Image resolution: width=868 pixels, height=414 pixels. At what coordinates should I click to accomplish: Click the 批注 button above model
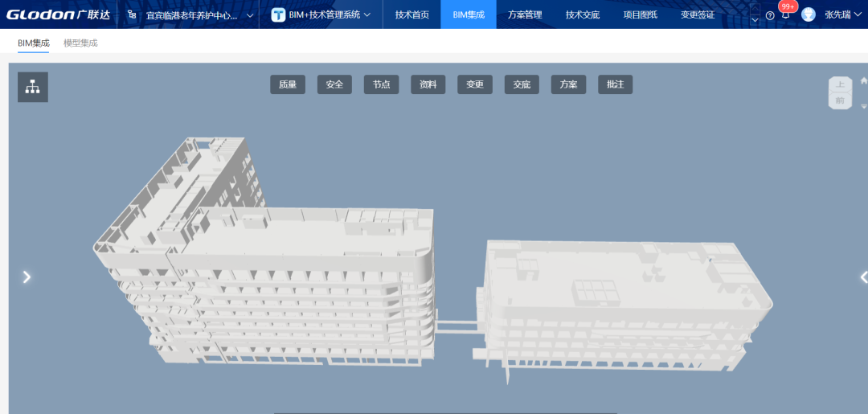coord(616,84)
